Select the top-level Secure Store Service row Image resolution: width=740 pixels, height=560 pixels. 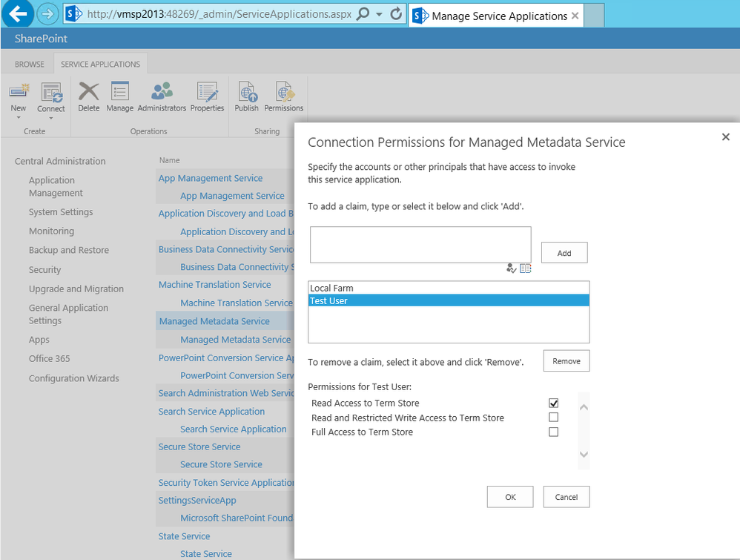(199, 447)
